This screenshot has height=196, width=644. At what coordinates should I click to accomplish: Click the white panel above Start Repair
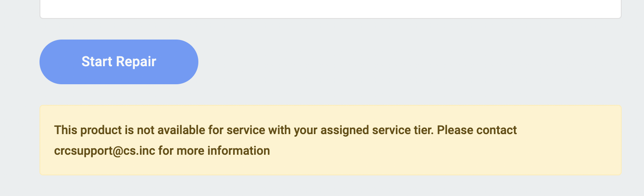click(331, 8)
